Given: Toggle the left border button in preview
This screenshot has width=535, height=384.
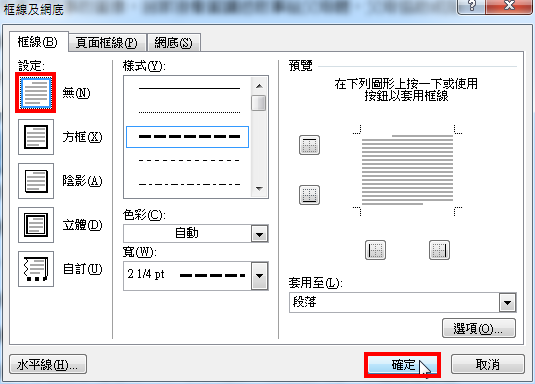Looking at the screenshot, I should click(375, 250).
